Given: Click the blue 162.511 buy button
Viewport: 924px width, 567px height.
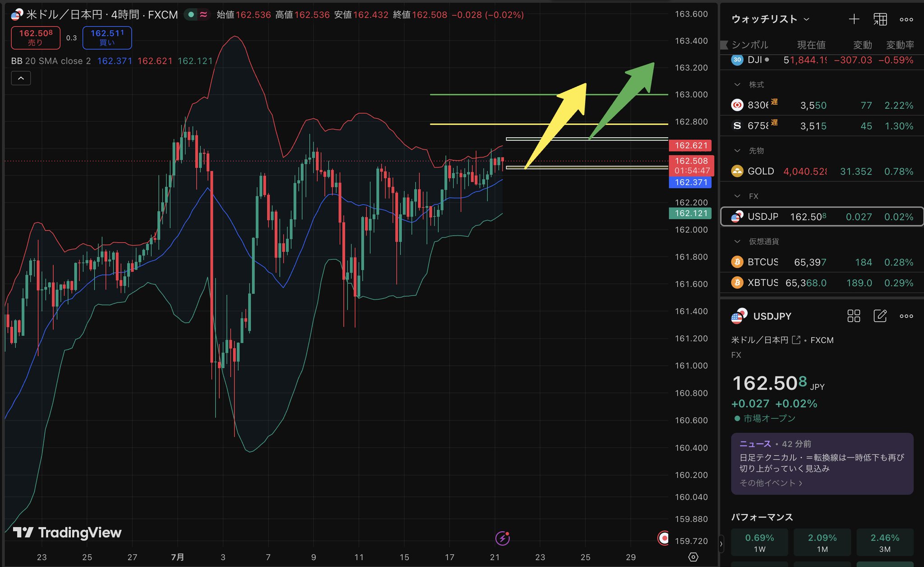Looking at the screenshot, I should click(x=107, y=37).
